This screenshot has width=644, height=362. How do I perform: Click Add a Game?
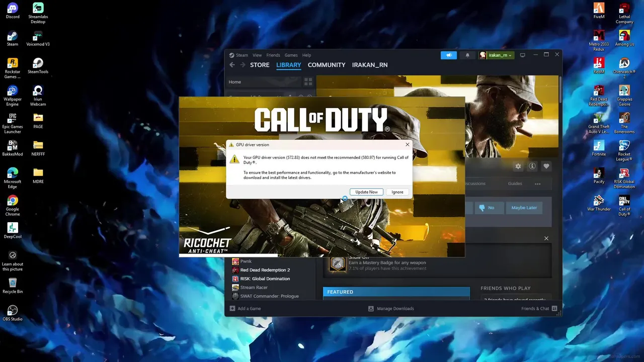click(x=245, y=308)
